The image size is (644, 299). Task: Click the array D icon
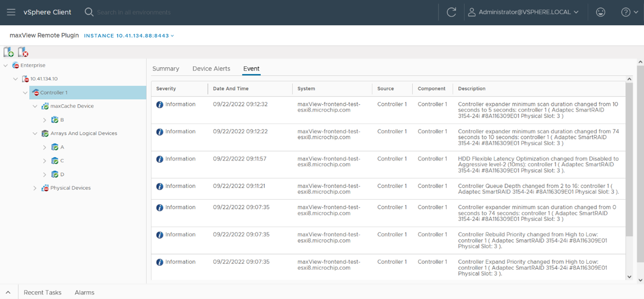tap(55, 174)
